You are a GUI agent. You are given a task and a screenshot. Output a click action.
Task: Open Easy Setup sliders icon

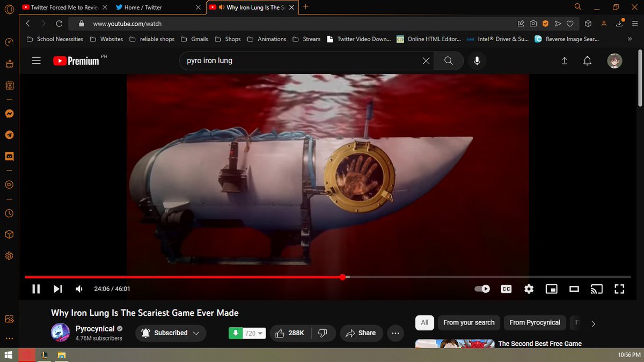coord(635,24)
